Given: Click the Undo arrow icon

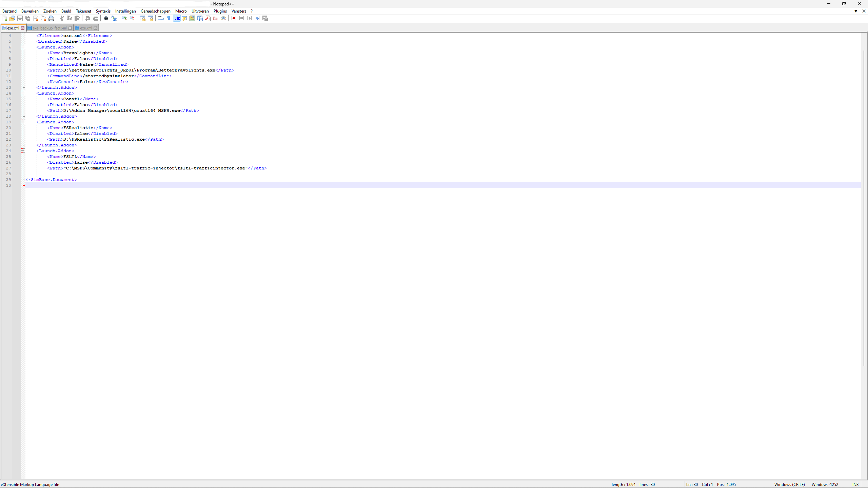Looking at the screenshot, I should click(87, 18).
